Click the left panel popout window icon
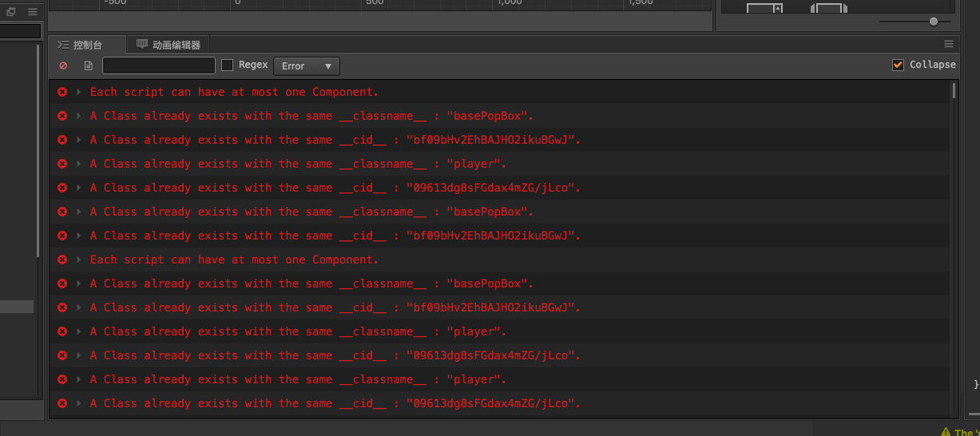This screenshot has height=436, width=980. point(11,12)
